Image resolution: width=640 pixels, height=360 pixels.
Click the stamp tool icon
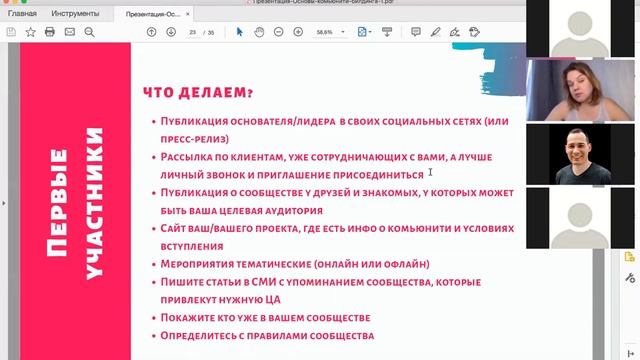pyautogui.click(x=474, y=32)
